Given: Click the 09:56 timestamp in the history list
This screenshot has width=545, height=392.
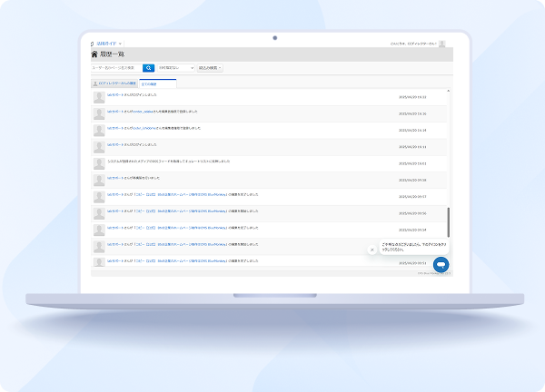Looking at the screenshot, I should [x=412, y=213].
